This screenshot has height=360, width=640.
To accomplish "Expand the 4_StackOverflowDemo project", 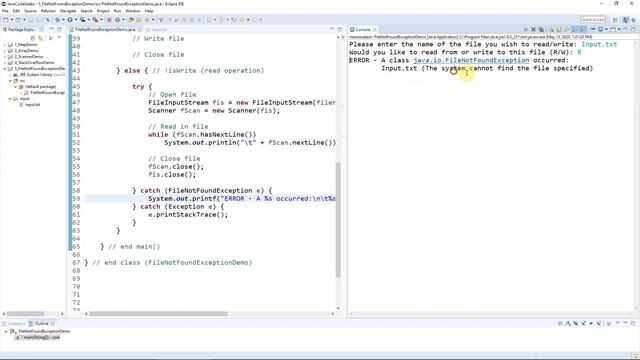I will click(5, 62).
